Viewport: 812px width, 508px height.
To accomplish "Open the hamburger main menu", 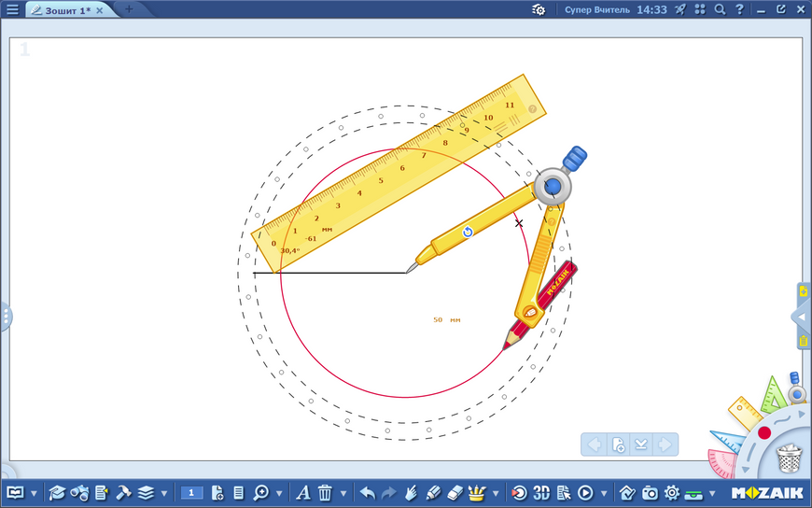I will click(12, 9).
